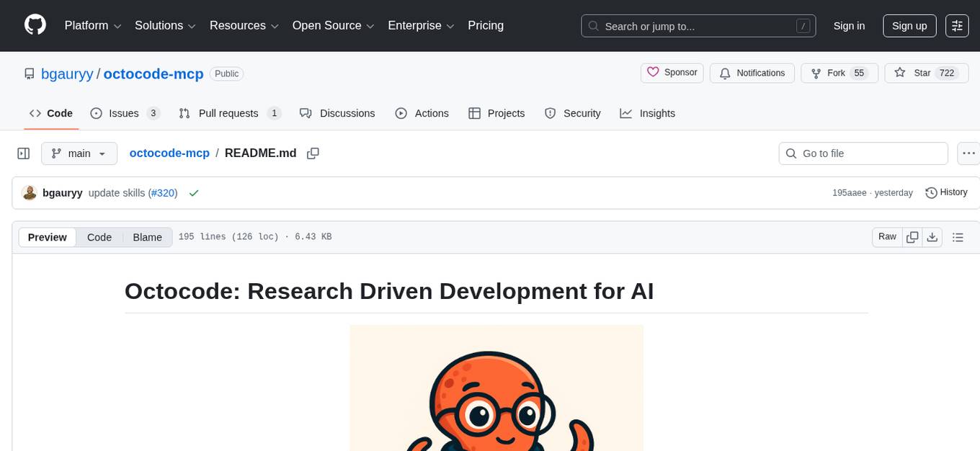Click the GitHub logo in the header
The height and width of the screenshot is (451, 980).
point(35,25)
